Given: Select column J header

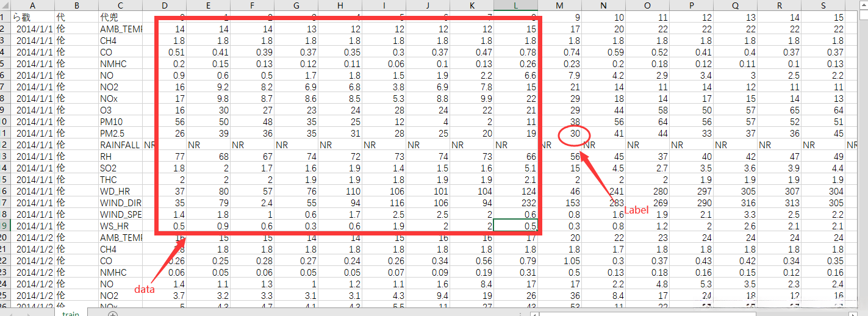Looking at the screenshot, I should [x=428, y=5].
